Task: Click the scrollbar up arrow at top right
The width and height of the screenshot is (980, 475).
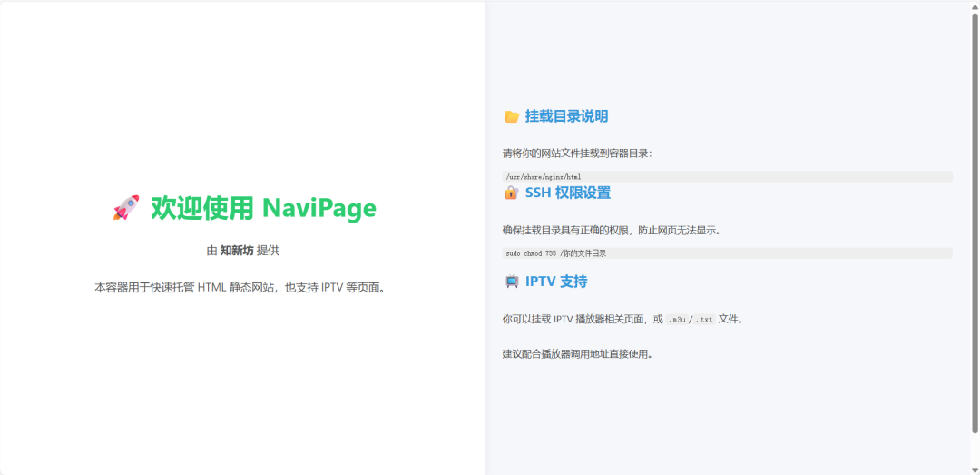Action: click(x=975, y=6)
